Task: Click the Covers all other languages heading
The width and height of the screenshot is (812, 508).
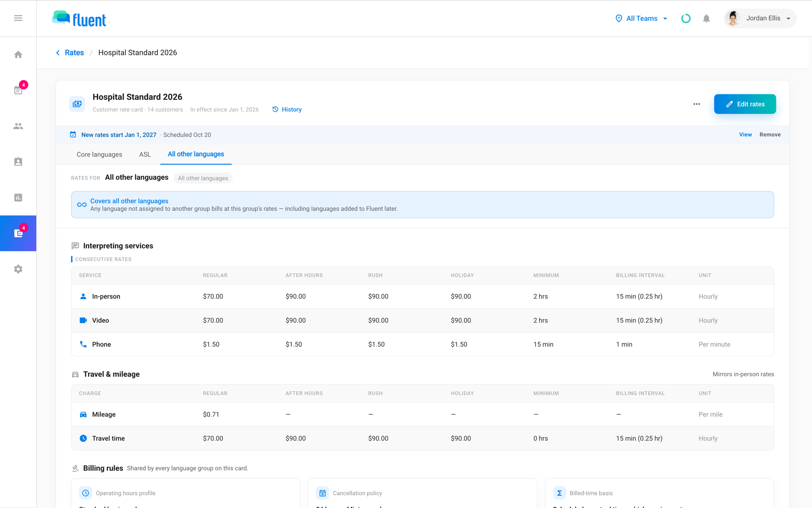Action: pos(129,201)
